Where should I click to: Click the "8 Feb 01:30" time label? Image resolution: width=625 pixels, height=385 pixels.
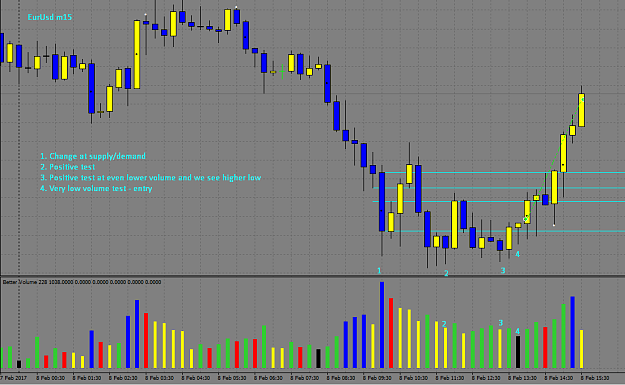coord(86,378)
